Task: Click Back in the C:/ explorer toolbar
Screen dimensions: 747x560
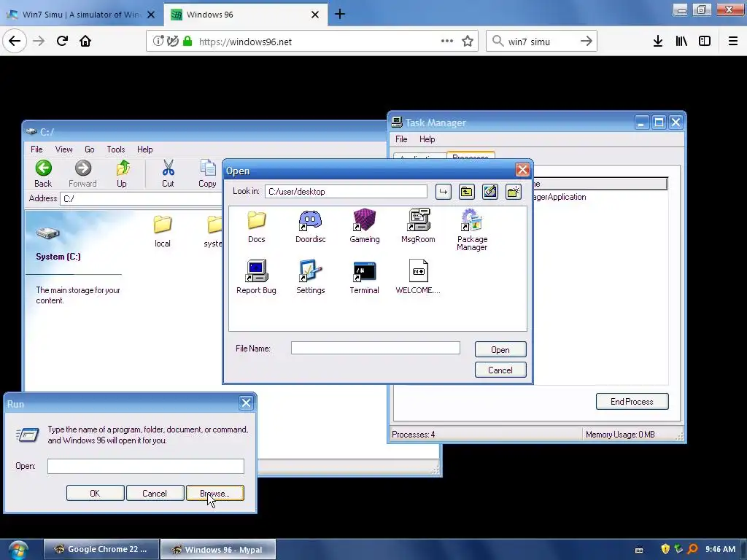Action: pos(43,174)
